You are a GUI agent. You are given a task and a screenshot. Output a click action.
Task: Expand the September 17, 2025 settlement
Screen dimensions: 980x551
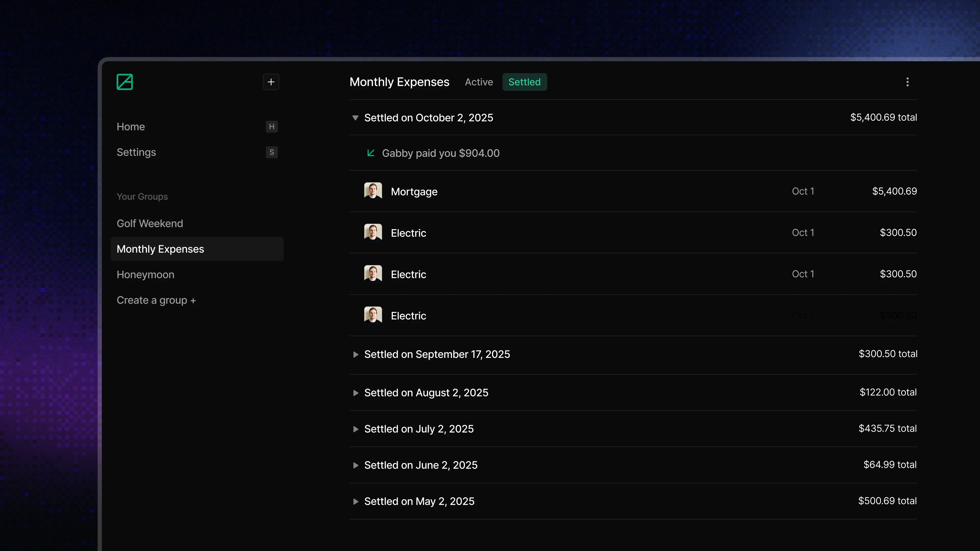[x=355, y=354]
